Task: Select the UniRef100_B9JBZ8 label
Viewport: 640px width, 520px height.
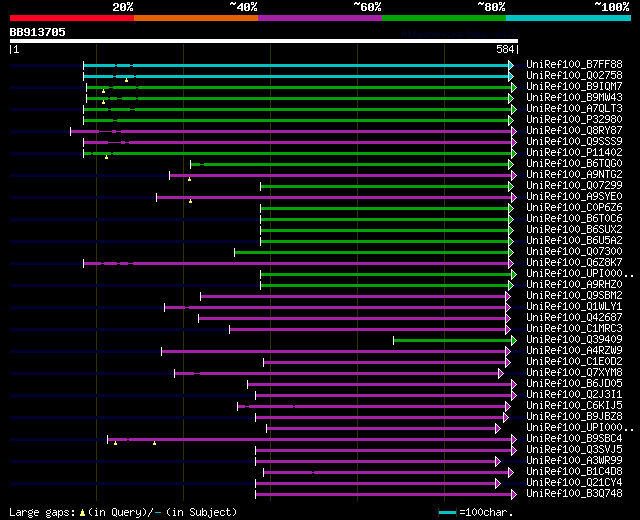Action: click(x=574, y=417)
